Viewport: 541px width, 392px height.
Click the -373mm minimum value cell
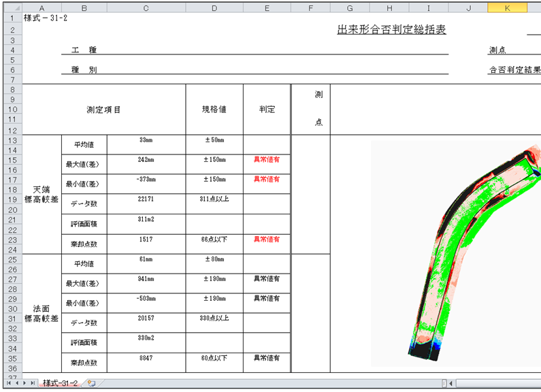click(146, 184)
